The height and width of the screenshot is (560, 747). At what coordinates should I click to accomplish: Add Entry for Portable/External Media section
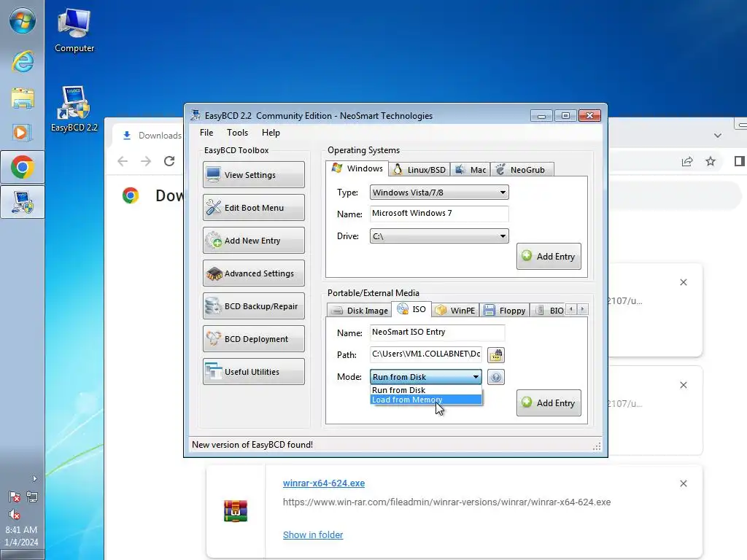[x=549, y=403]
